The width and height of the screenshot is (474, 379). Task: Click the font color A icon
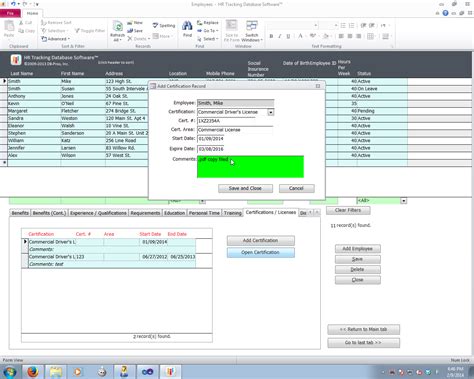pos(300,36)
